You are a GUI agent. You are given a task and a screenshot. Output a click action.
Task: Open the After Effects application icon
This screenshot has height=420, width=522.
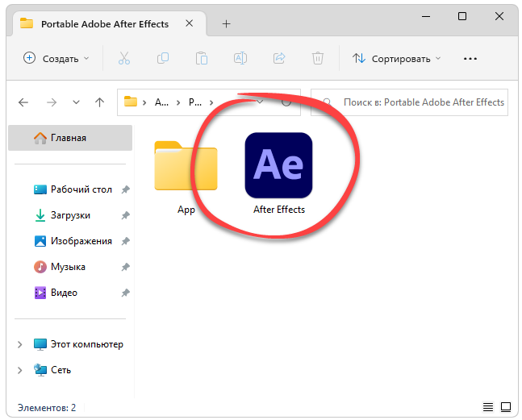pyautogui.click(x=278, y=165)
